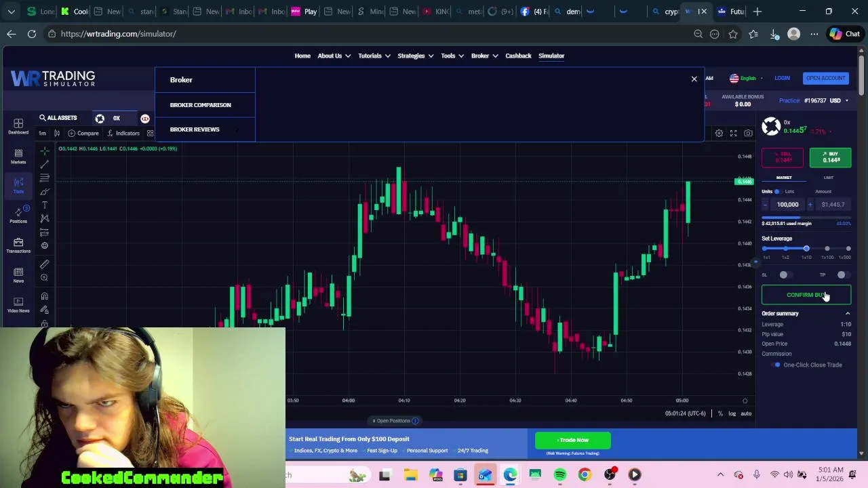Set leverage slider to 1x2
The image size is (868, 488).
coord(785,249)
